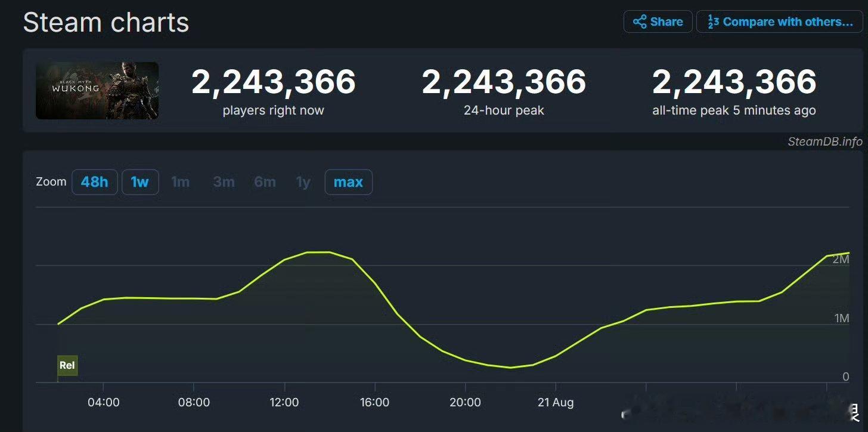Open the Black Myth Wukong game thumbnail
This screenshot has height=432, width=868.
pos(97,91)
